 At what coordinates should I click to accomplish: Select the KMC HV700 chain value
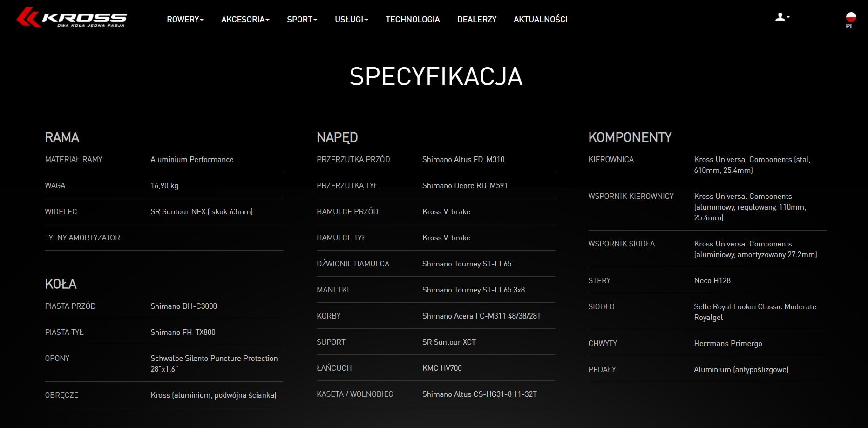pos(442,368)
